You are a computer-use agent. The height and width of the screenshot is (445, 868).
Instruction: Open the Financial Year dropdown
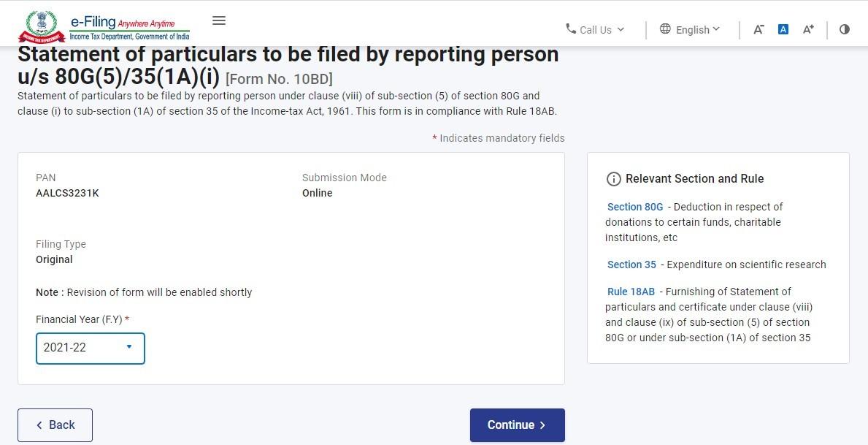click(x=91, y=348)
